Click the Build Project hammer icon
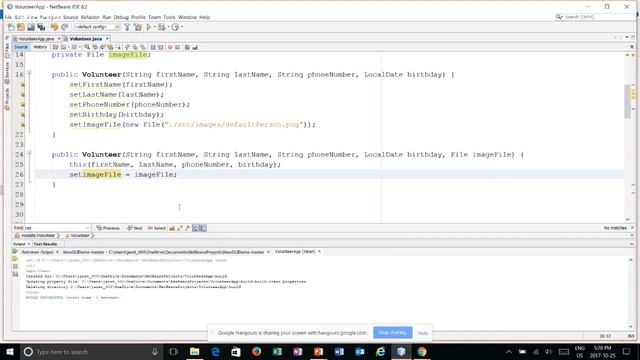The image size is (640, 360). click(x=127, y=27)
